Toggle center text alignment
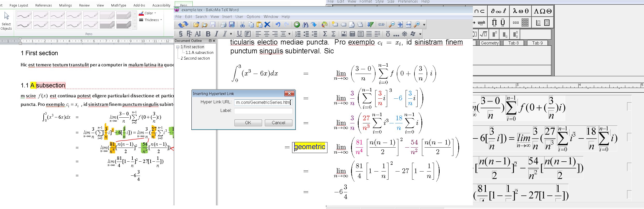This screenshot has height=209, width=644. point(266,34)
